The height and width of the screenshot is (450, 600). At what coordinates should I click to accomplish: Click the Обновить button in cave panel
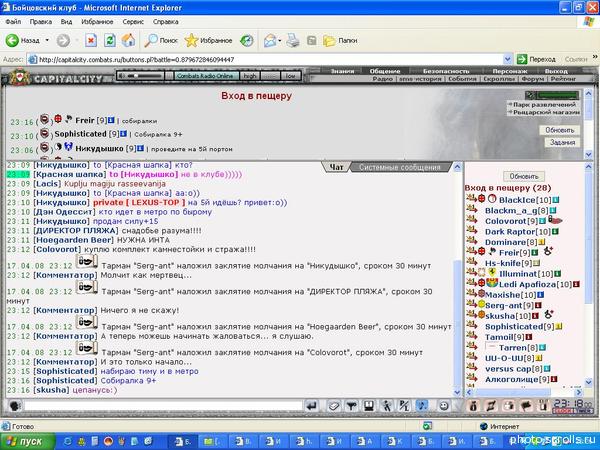pos(560,130)
